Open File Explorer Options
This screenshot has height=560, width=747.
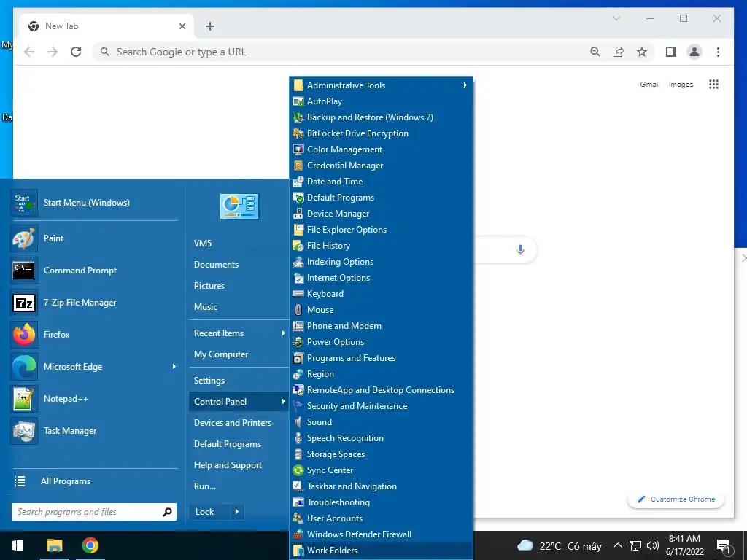point(381,230)
